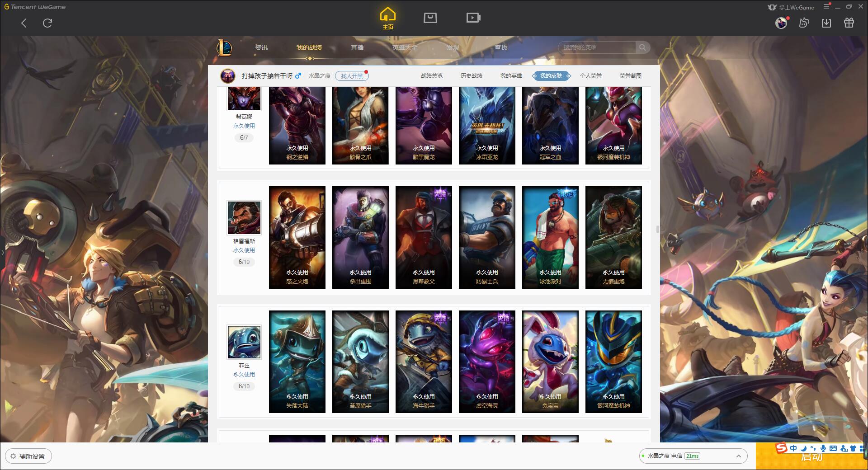This screenshot has height=470, width=868.
Task: Open the 虚空海灵 skin card
Action: [487, 362]
